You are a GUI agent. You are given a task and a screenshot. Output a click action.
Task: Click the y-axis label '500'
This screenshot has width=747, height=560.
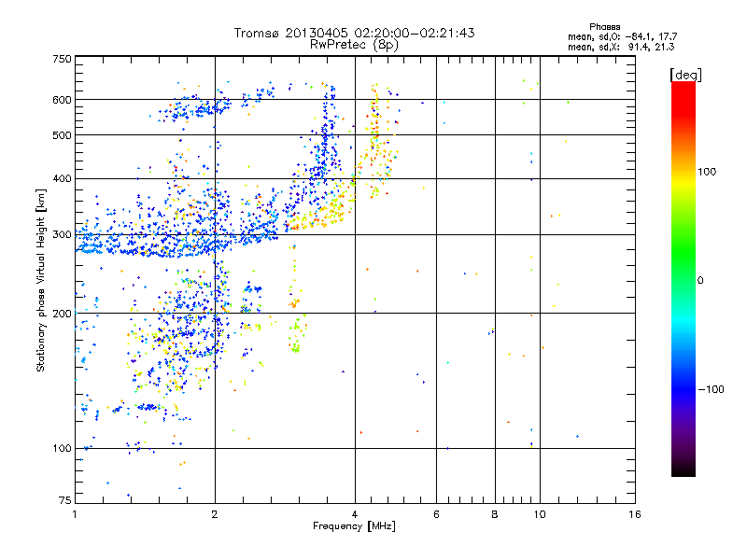62,135
